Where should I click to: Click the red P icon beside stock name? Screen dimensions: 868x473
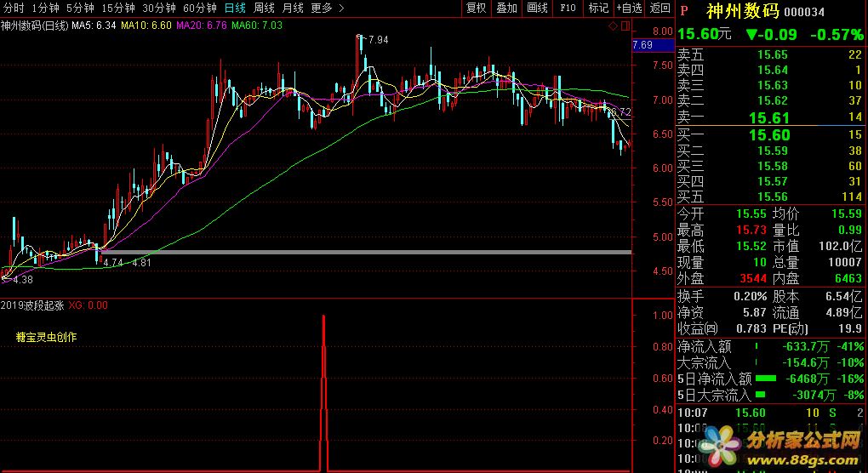[x=684, y=10]
